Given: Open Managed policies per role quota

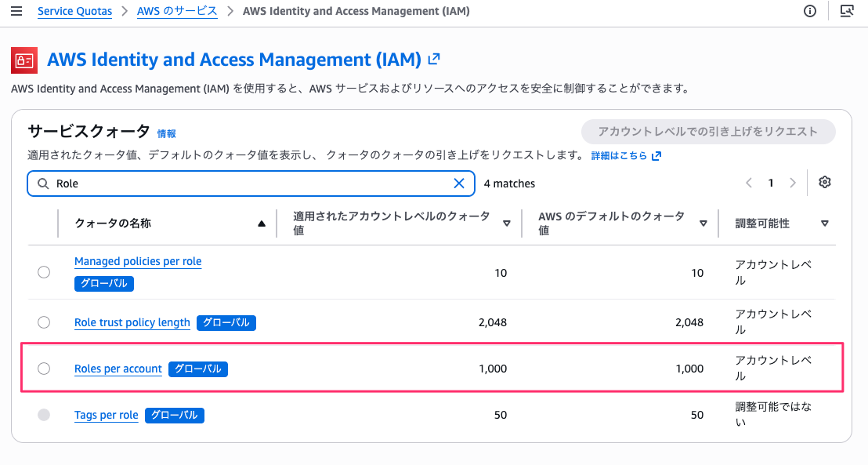Looking at the screenshot, I should [138, 261].
